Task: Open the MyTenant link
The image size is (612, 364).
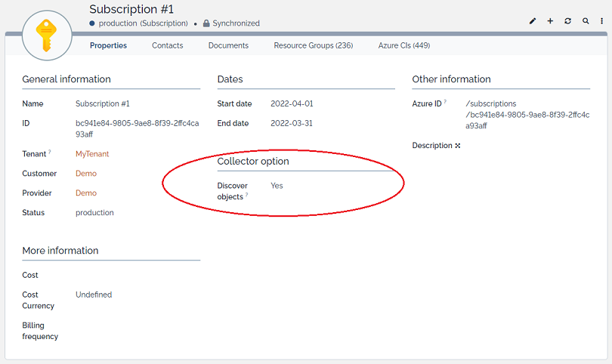Action: coord(92,154)
